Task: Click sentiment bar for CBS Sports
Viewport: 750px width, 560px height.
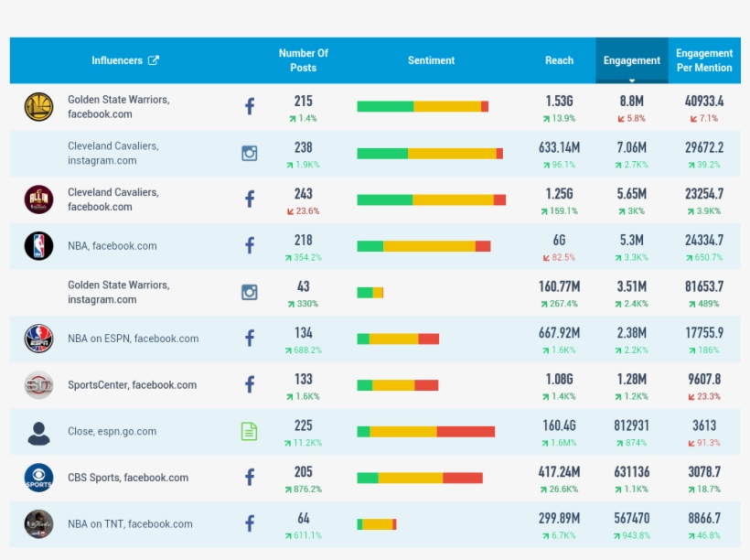Action: (420, 478)
